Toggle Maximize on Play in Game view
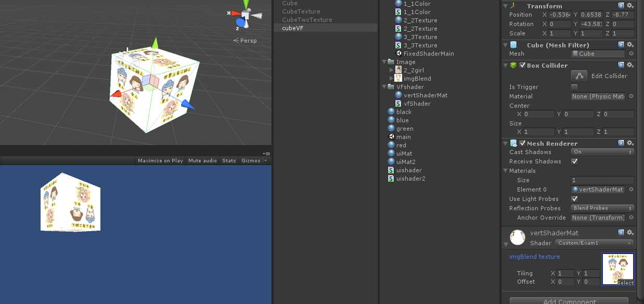644x304 pixels. pyautogui.click(x=160, y=161)
